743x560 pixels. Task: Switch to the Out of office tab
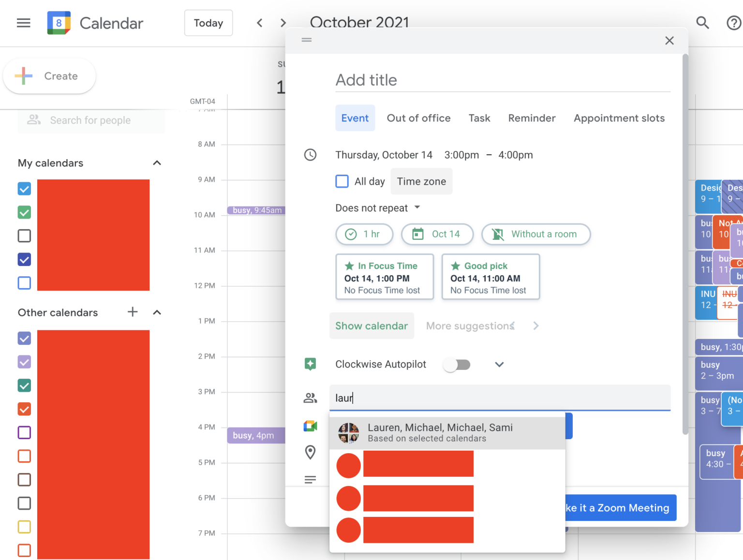tap(418, 118)
